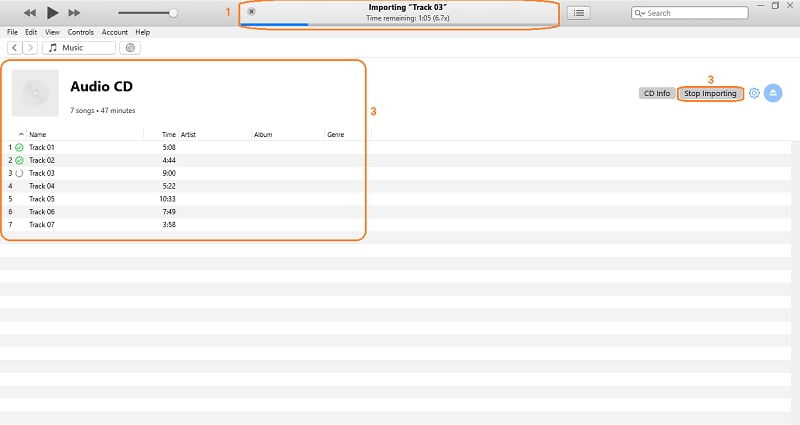Open the Up Next list icon
Screen dimensions: 800x425
[x=579, y=13]
